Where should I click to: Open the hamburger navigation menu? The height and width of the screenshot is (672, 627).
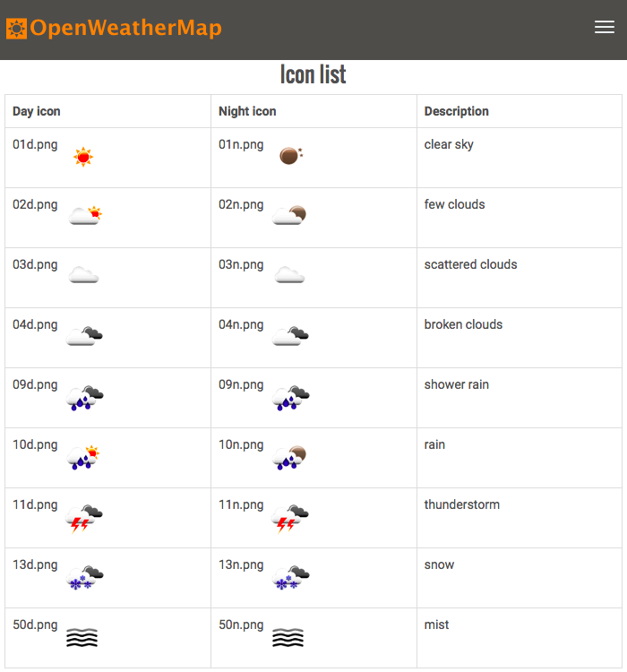click(x=605, y=27)
